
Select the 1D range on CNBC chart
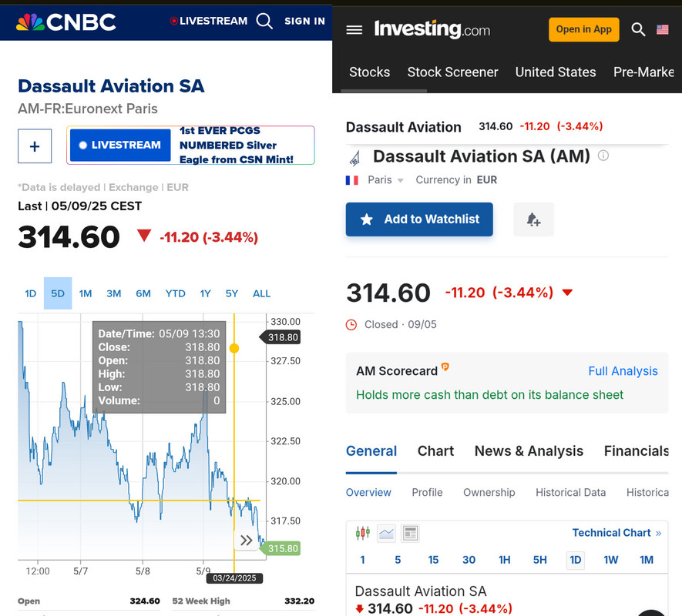coord(31,293)
